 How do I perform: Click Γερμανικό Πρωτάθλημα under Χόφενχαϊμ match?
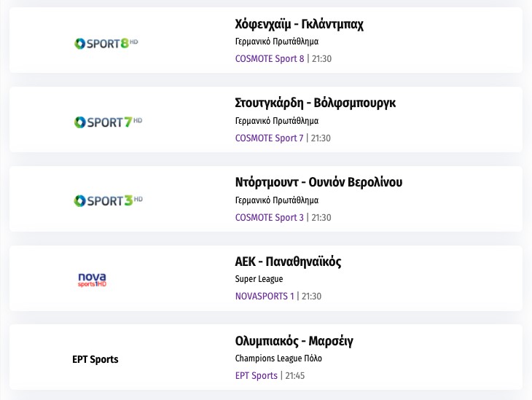tap(277, 42)
